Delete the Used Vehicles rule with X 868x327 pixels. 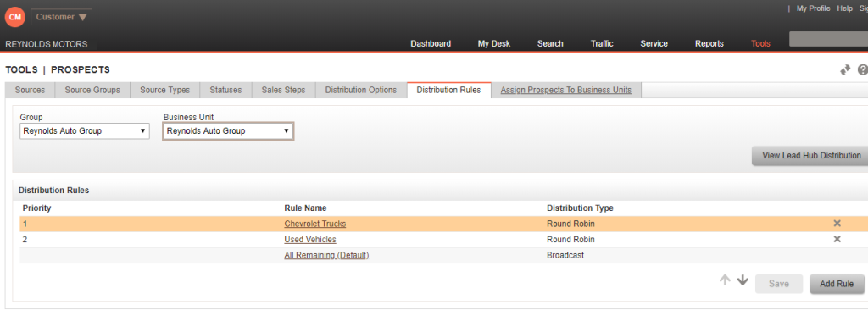point(837,239)
